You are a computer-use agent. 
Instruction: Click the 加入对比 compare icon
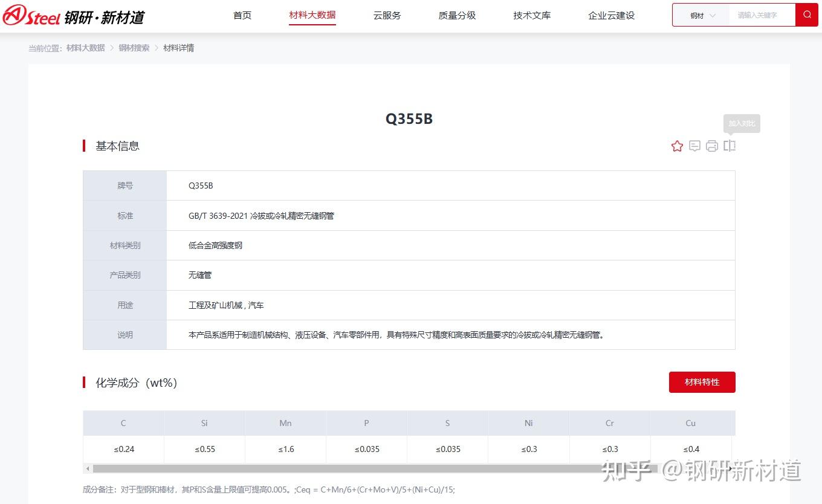click(729, 146)
